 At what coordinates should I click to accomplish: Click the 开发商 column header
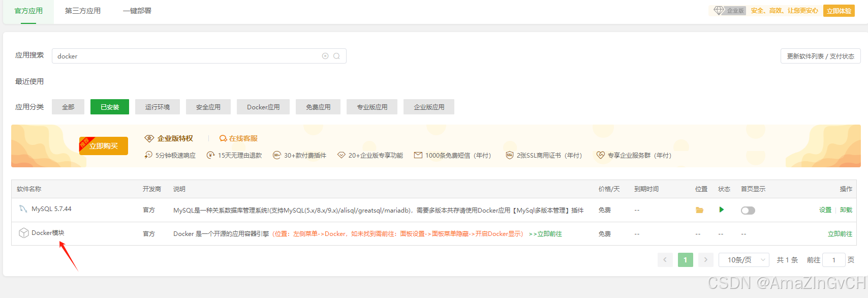tap(152, 189)
